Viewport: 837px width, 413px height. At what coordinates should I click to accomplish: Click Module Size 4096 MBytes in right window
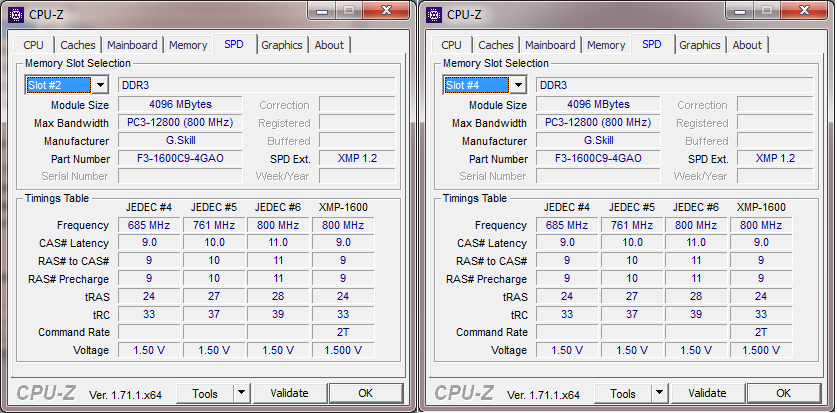click(x=598, y=105)
